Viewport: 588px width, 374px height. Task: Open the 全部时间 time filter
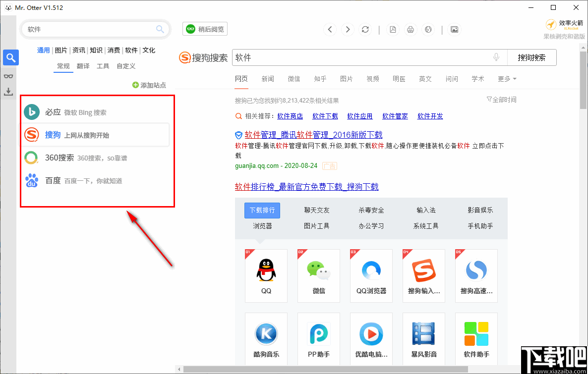pos(501,100)
